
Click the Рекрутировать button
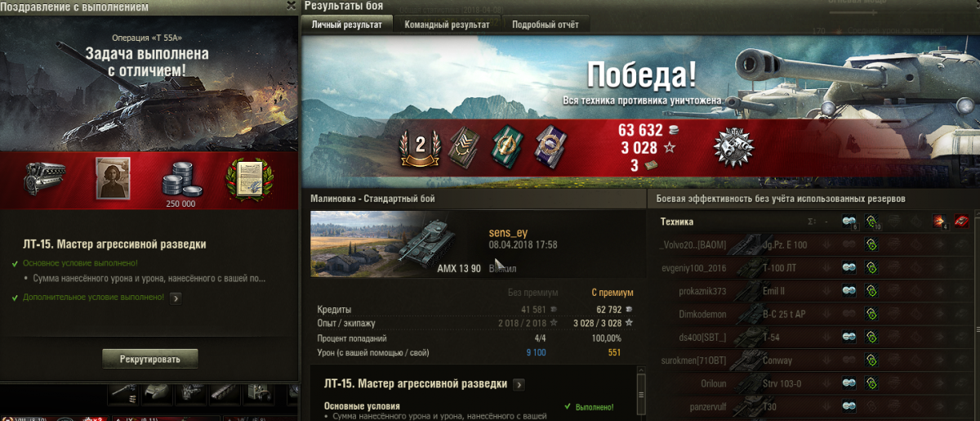click(150, 358)
